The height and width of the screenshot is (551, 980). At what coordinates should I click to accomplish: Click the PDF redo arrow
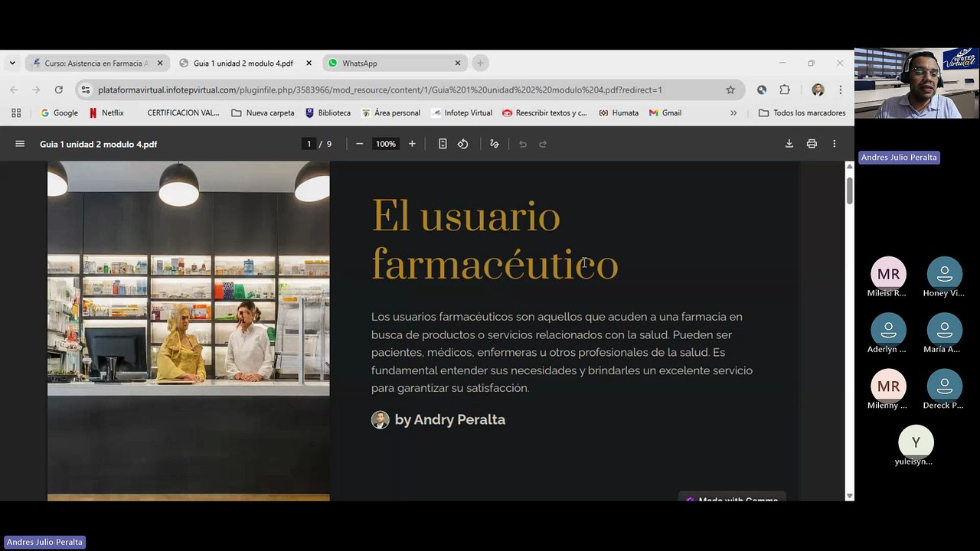point(543,144)
